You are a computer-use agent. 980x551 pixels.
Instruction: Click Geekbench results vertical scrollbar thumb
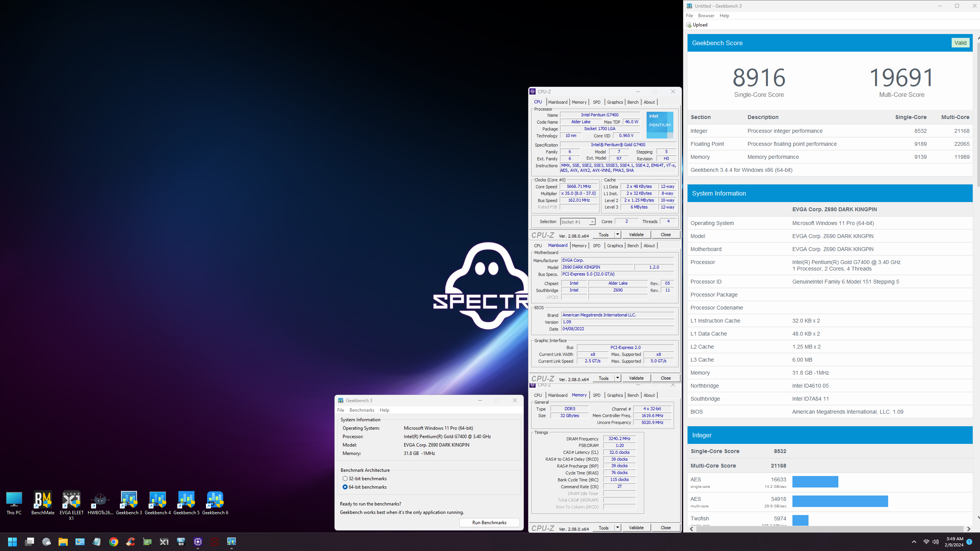coord(978,115)
